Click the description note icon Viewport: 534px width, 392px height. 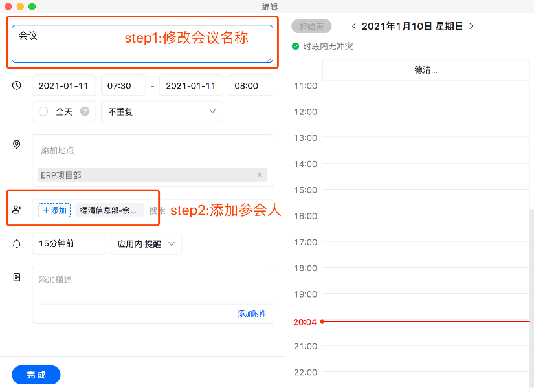17,277
